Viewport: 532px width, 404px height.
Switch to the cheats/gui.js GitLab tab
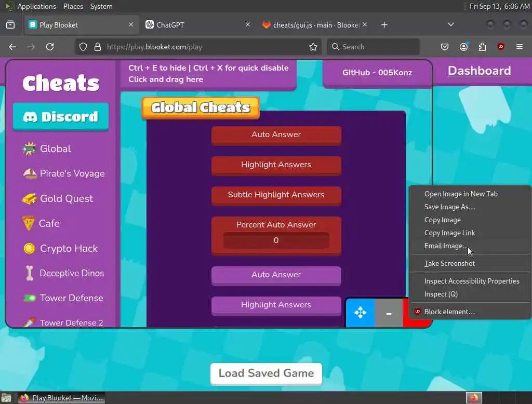[x=314, y=25]
